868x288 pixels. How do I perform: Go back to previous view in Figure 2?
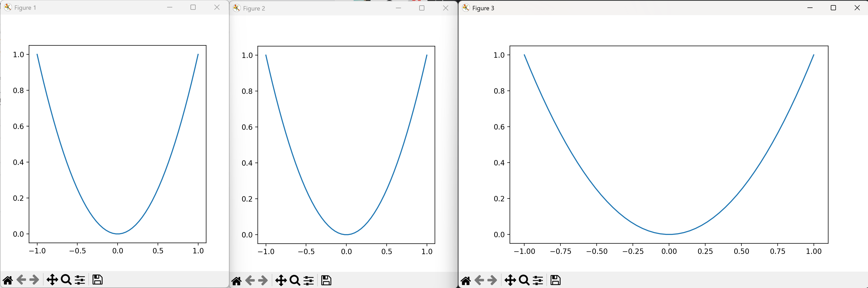point(250,280)
